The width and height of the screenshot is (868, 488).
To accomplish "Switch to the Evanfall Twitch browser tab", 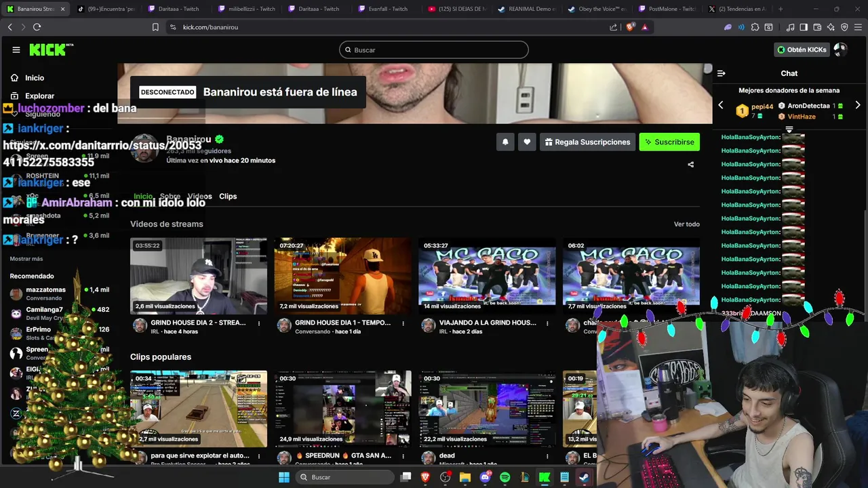I will point(387,9).
